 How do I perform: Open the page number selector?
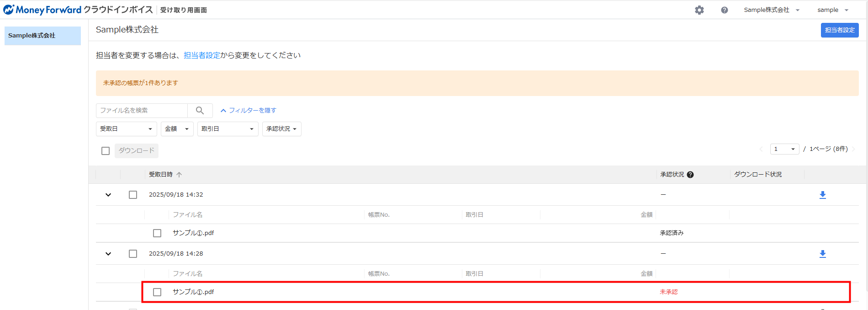click(784, 149)
